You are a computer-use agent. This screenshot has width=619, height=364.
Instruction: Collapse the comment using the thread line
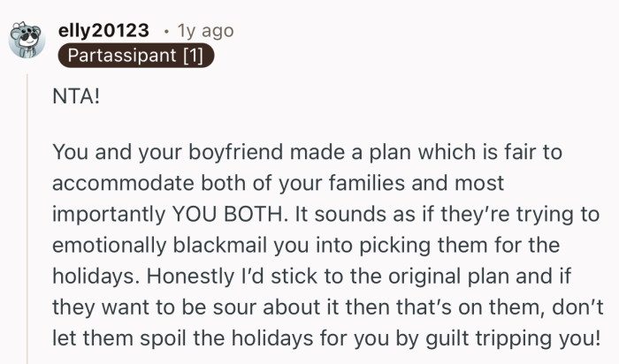pos(27,219)
